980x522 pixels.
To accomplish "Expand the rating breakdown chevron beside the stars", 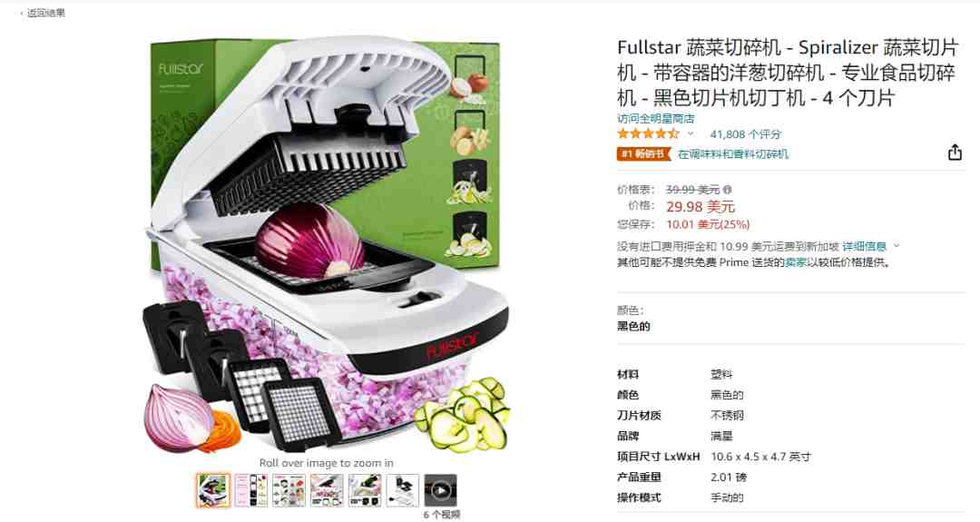I will (691, 133).
